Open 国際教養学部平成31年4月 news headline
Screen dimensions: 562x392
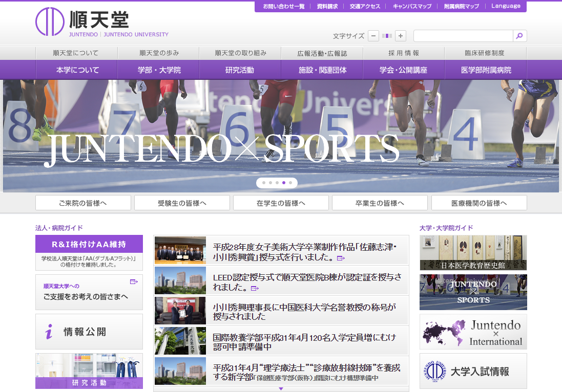[x=304, y=342]
